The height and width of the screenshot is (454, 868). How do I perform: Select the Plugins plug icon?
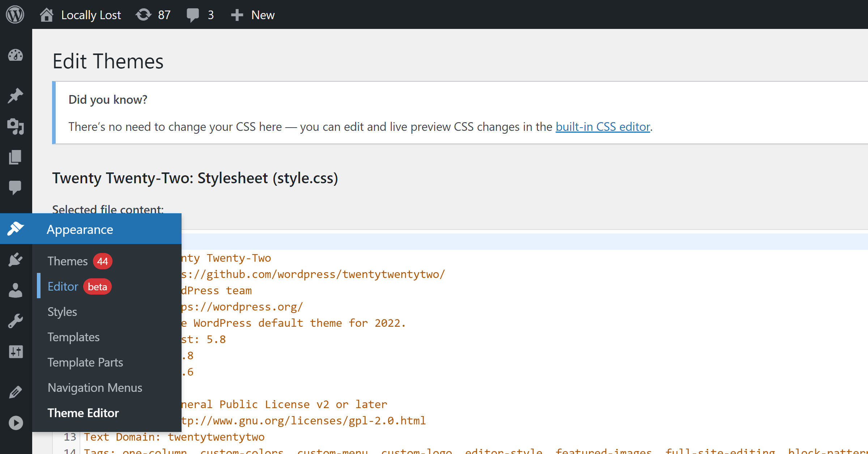click(15, 260)
